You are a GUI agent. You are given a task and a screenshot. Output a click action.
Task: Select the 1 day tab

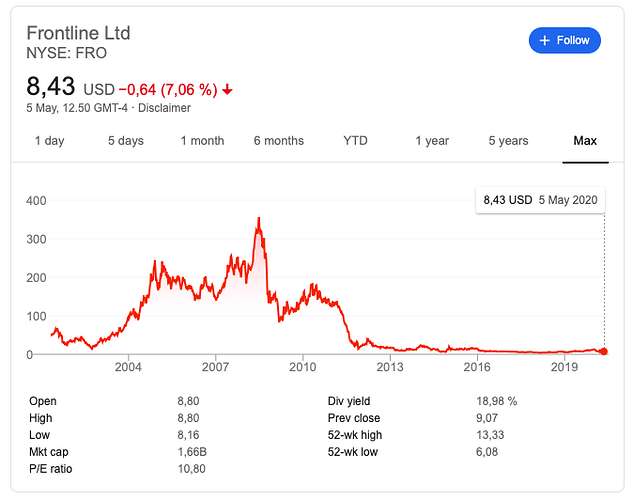49,141
